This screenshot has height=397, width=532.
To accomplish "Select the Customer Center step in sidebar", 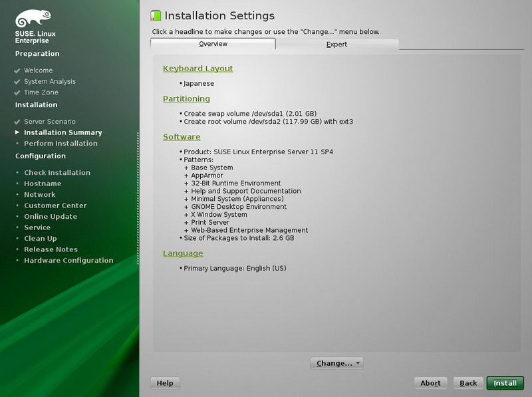I will click(55, 205).
